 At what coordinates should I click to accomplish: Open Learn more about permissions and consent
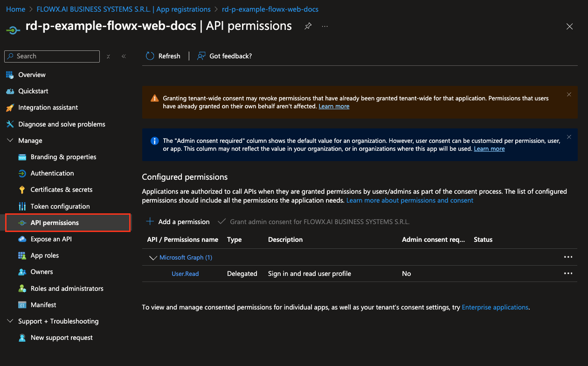pos(410,200)
